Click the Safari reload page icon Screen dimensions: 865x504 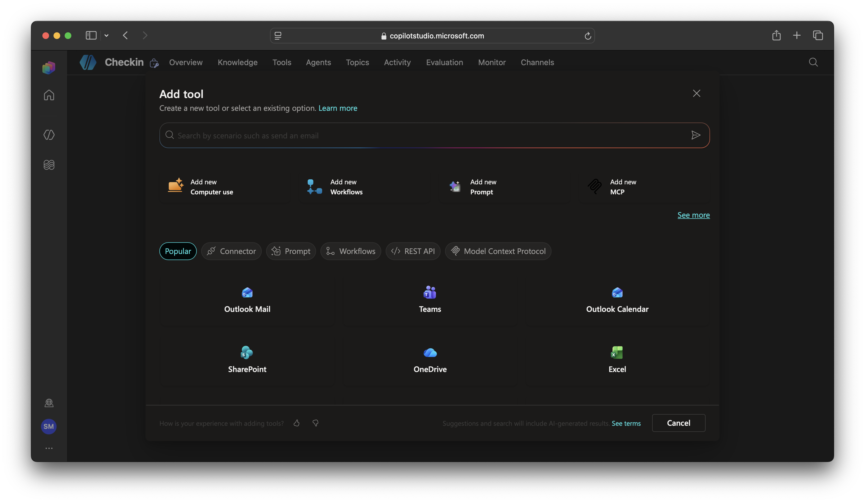pyautogui.click(x=587, y=36)
